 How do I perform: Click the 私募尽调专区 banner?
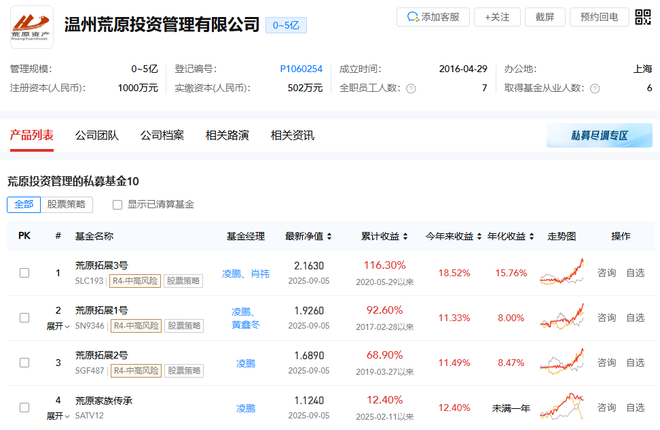(x=599, y=136)
